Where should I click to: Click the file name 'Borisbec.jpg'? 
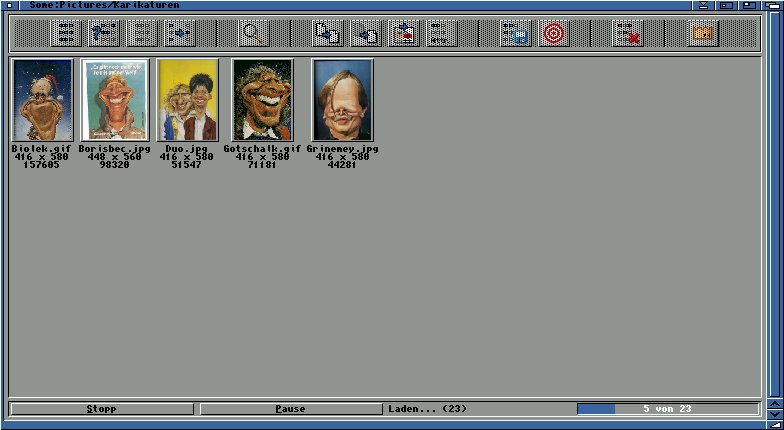[x=114, y=148]
